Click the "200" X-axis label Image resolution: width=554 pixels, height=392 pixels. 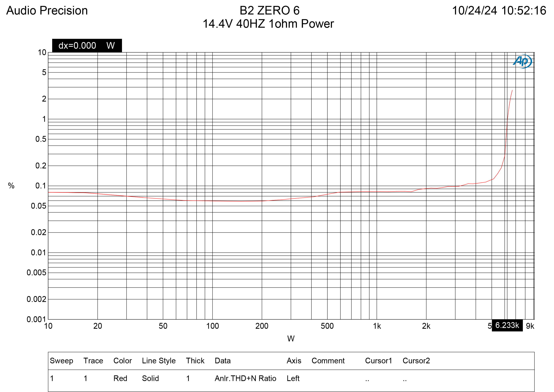pos(262,326)
